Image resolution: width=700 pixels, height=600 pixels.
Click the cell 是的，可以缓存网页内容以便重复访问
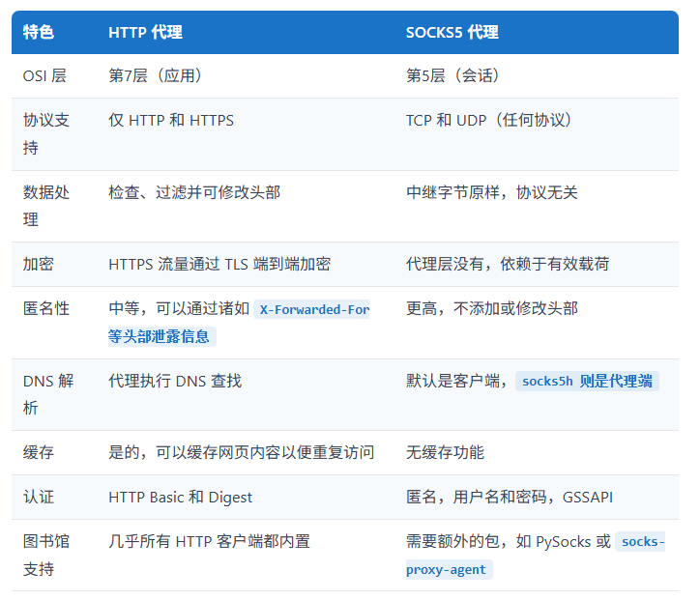(241, 452)
